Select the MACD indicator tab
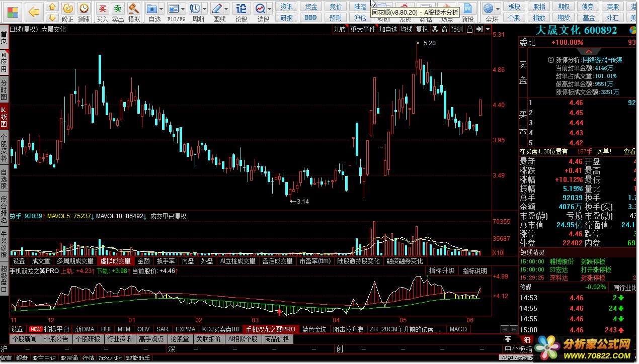This screenshot has width=639, height=364. [x=458, y=329]
